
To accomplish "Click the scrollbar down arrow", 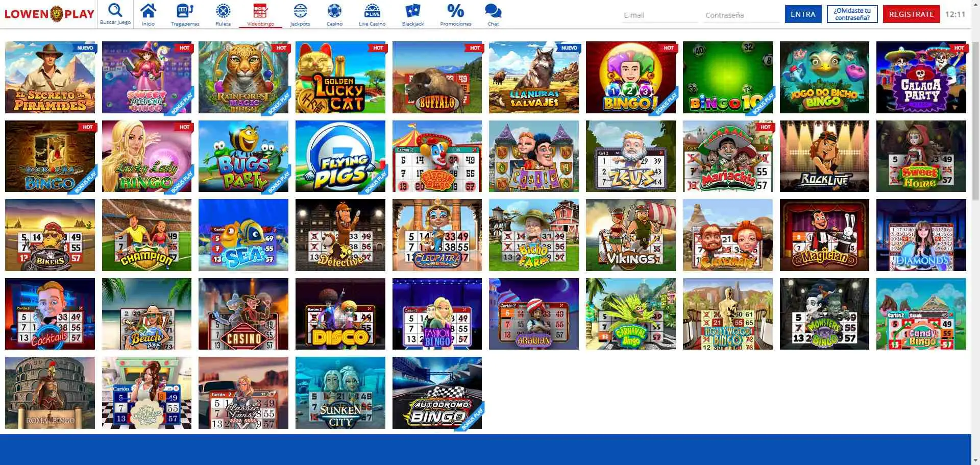I will (976, 461).
